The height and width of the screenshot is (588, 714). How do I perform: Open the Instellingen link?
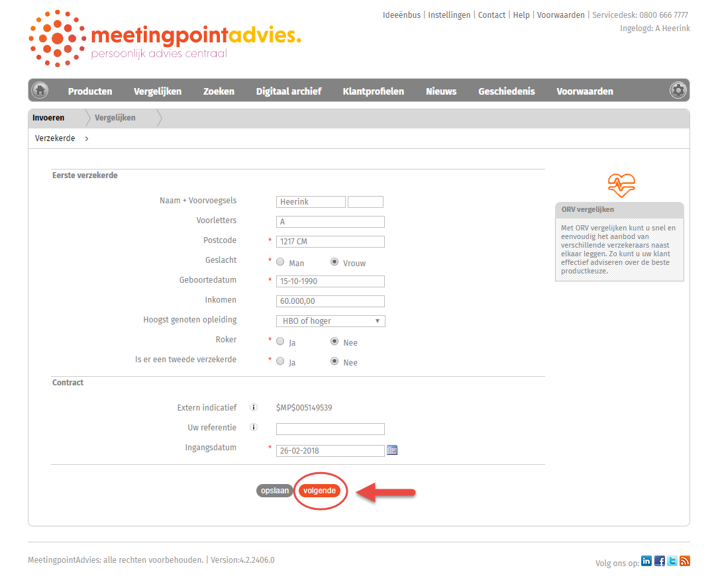449,15
